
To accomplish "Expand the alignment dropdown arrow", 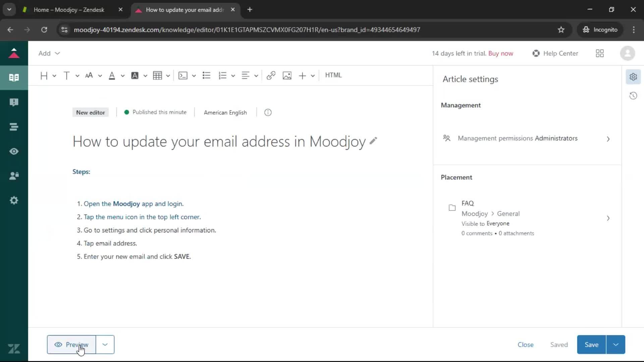I will click(256, 76).
